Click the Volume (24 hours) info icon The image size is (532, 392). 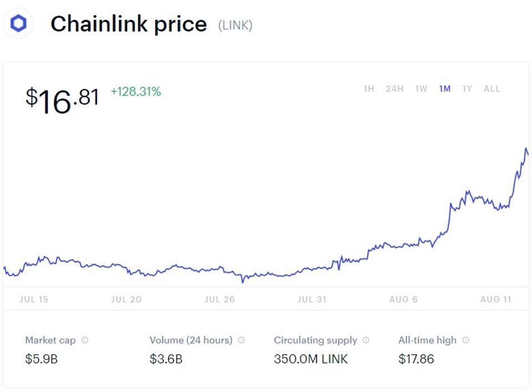pyautogui.click(x=241, y=340)
